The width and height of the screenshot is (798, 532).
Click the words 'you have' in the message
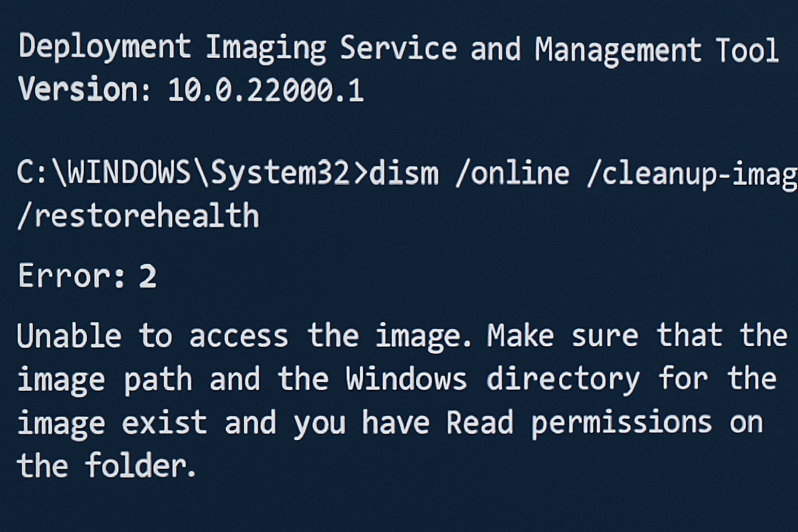362,422
